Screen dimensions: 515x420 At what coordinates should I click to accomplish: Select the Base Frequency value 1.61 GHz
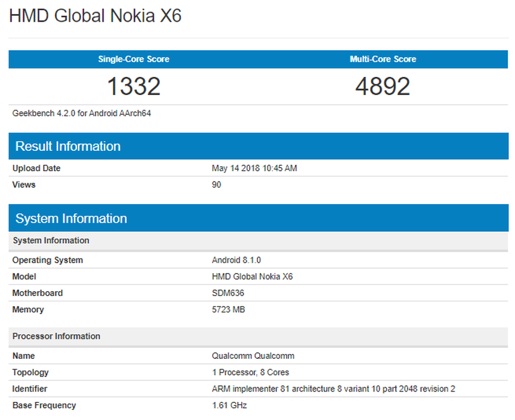228,405
